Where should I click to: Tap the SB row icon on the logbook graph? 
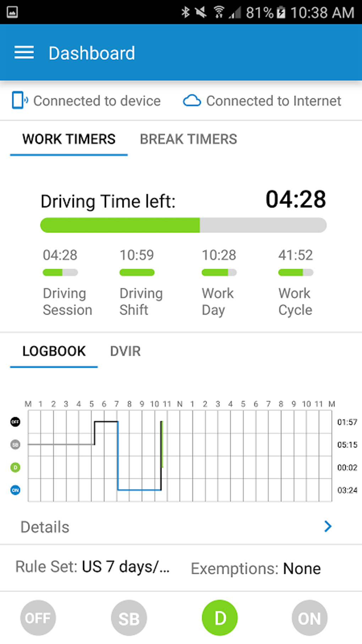coord(15,444)
